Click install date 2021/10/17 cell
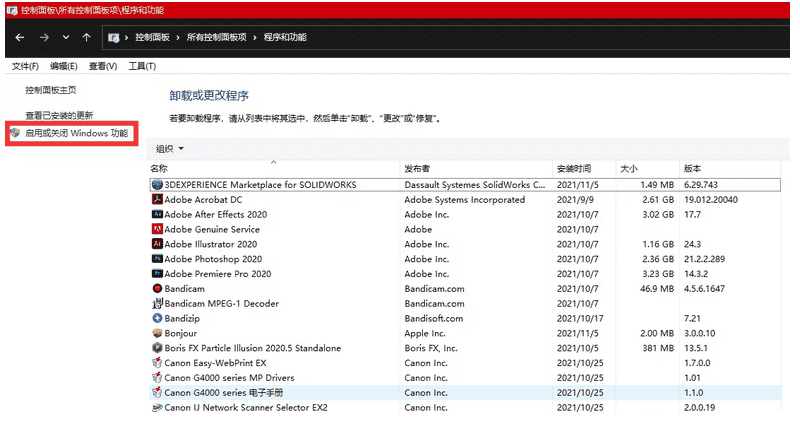Image resolution: width=800 pixels, height=435 pixels. 580,318
